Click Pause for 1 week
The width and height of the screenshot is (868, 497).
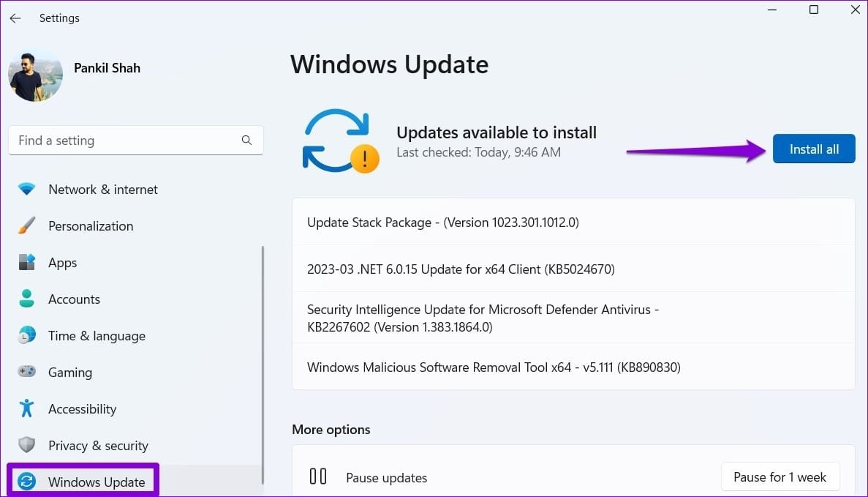tap(780, 477)
